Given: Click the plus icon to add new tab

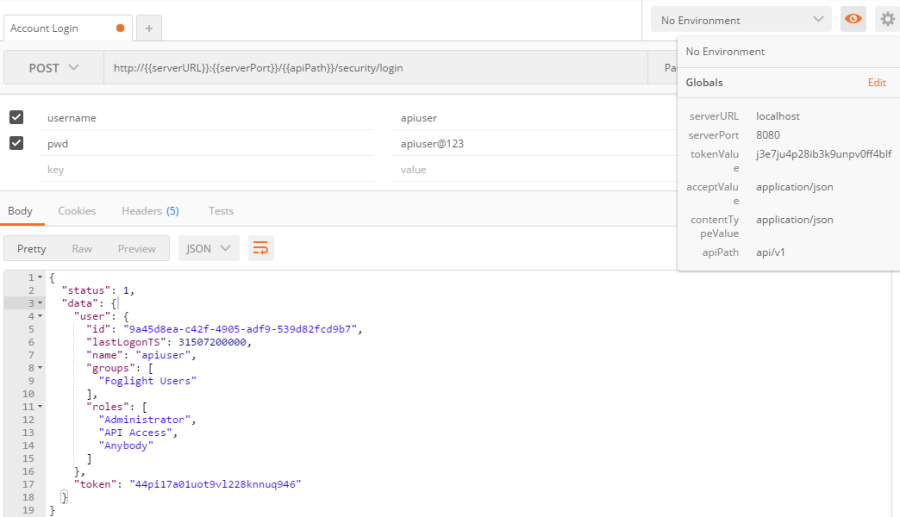Looking at the screenshot, I should tap(148, 28).
